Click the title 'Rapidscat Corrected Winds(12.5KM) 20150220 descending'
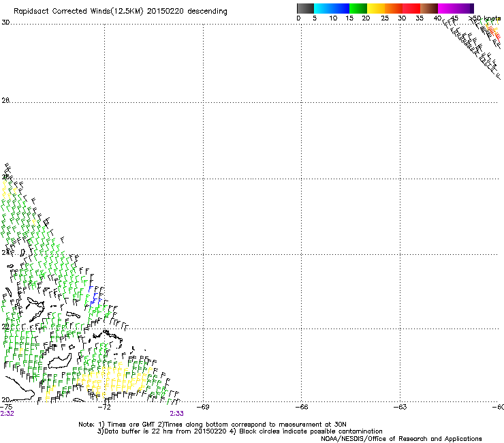The image size is (504, 443). point(121,12)
